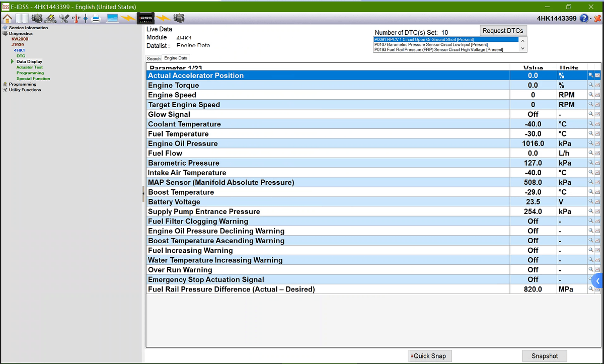This screenshot has height=364, width=604.
Task: Click the magnifier icon for Coolant Temperature row
Action: tap(591, 124)
